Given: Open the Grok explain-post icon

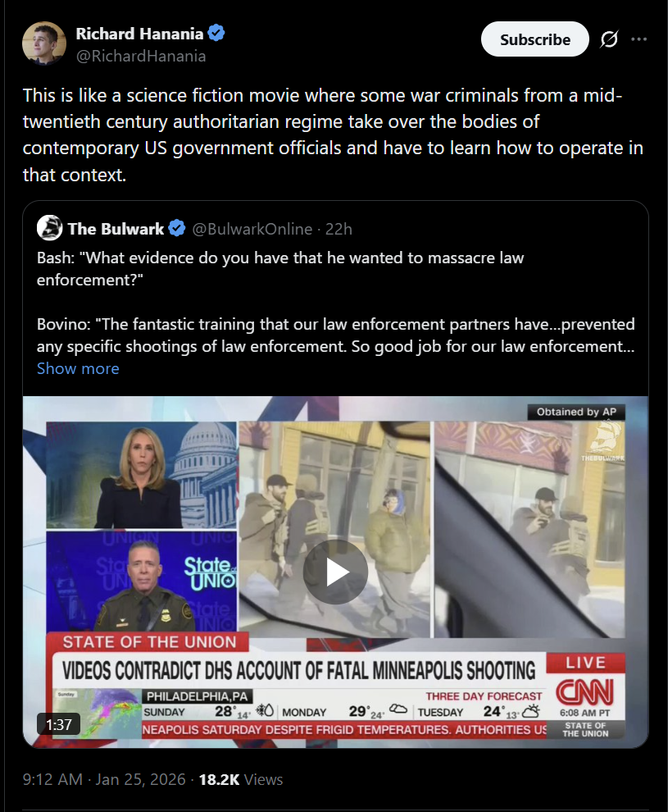Looking at the screenshot, I should [609, 39].
